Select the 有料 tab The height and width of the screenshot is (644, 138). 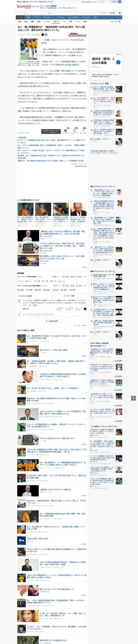point(95,17)
